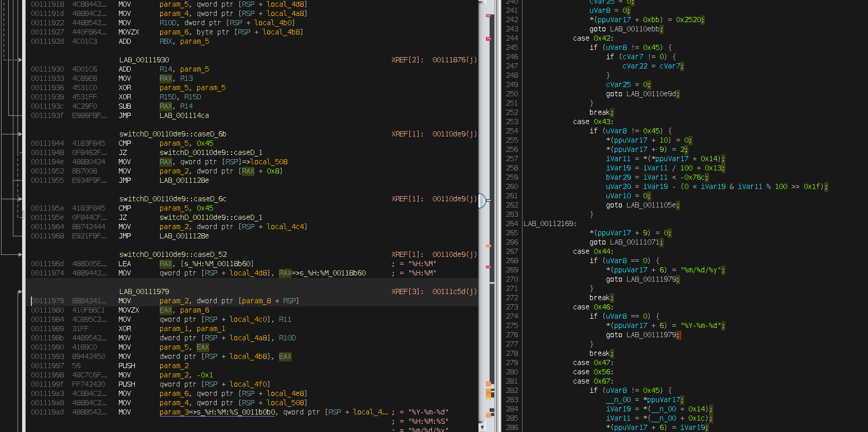The image size is (868, 432).
Task: Click the XREF 00110de9(j) beside caseD_6c
Action: (x=454, y=199)
